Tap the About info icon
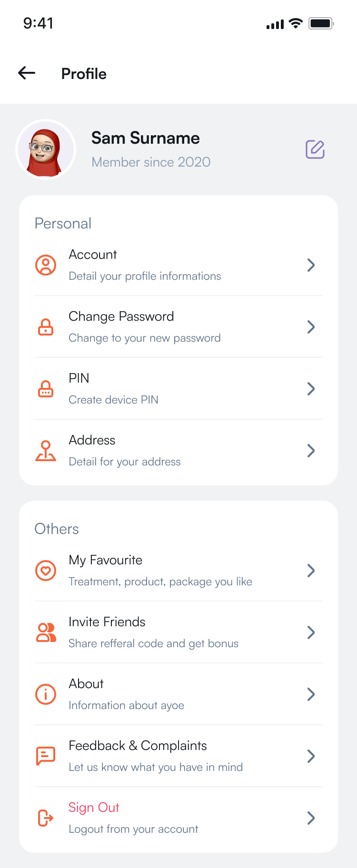The image size is (357, 868). click(46, 694)
